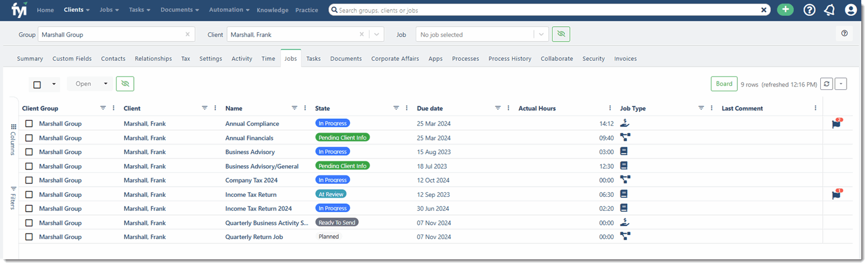Open the Tasks dropdown in top navigation

point(140,10)
